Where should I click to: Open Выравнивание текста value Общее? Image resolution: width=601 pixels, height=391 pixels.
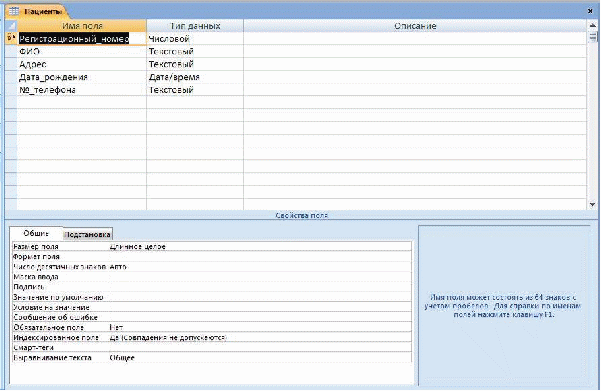(260, 358)
